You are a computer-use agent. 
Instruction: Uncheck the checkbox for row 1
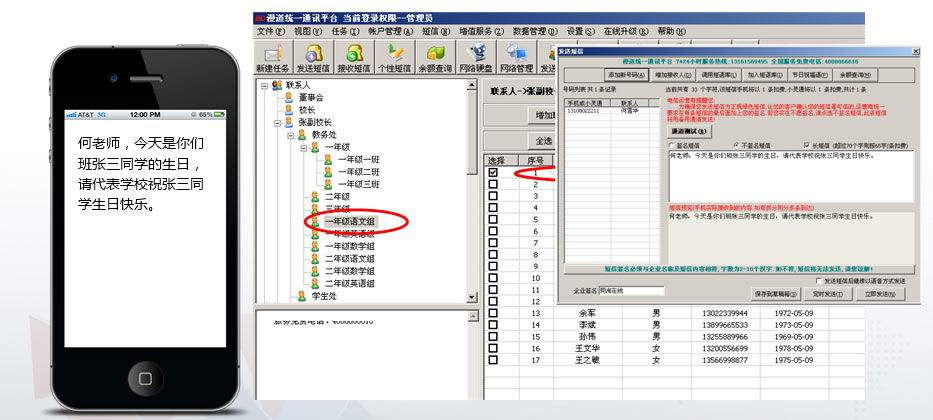[492, 173]
